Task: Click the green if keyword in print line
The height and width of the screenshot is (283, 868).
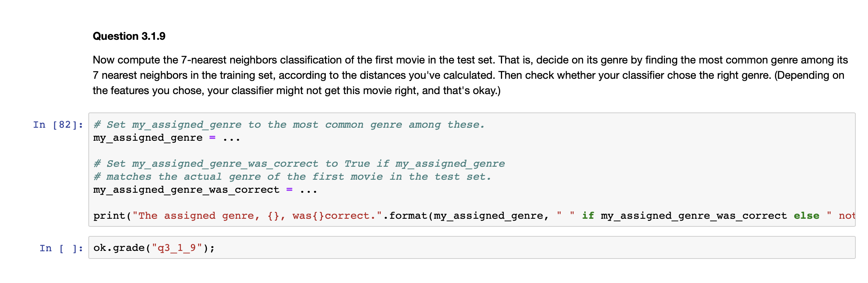Action: (588, 216)
